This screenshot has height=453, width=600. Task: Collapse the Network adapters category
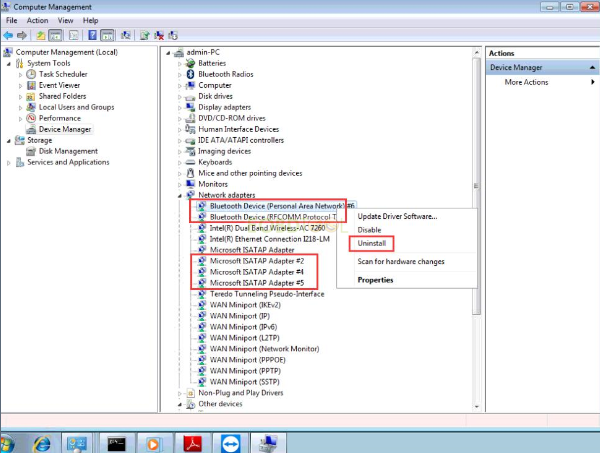click(180, 196)
